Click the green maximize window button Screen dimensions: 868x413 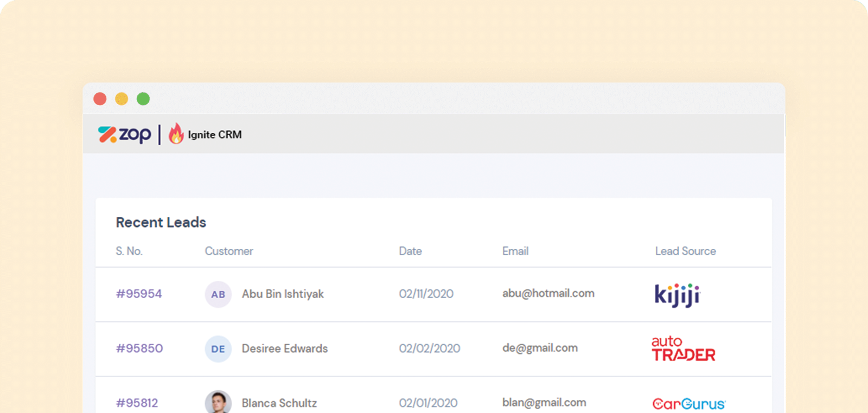tap(143, 99)
